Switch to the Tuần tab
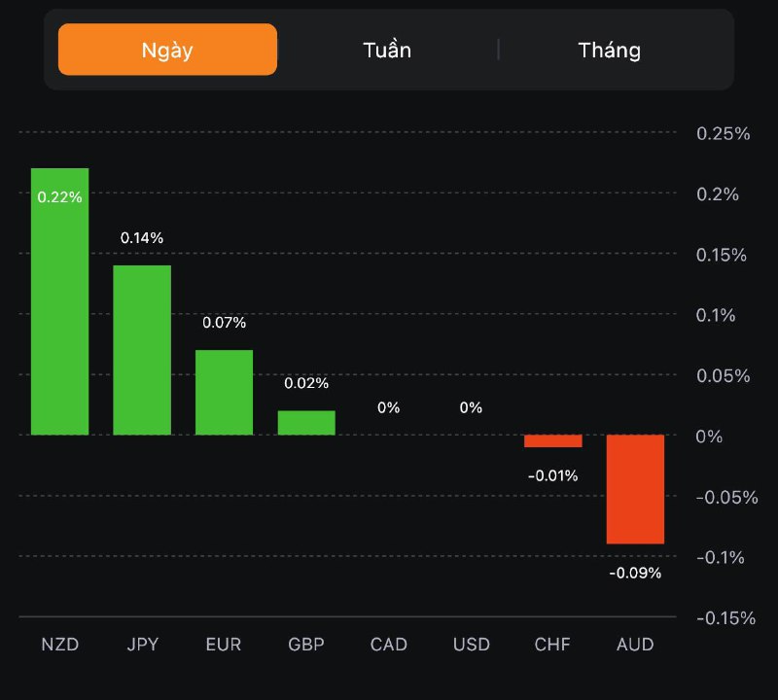 pos(387,50)
